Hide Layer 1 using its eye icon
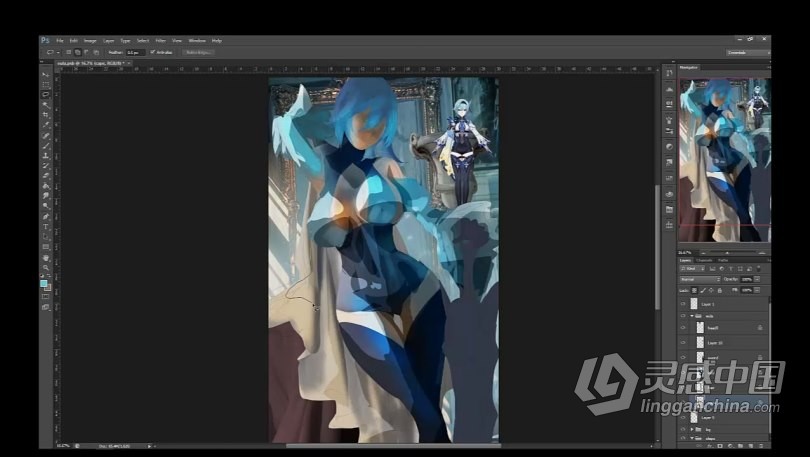This screenshot has height=457, width=810. pos(683,304)
